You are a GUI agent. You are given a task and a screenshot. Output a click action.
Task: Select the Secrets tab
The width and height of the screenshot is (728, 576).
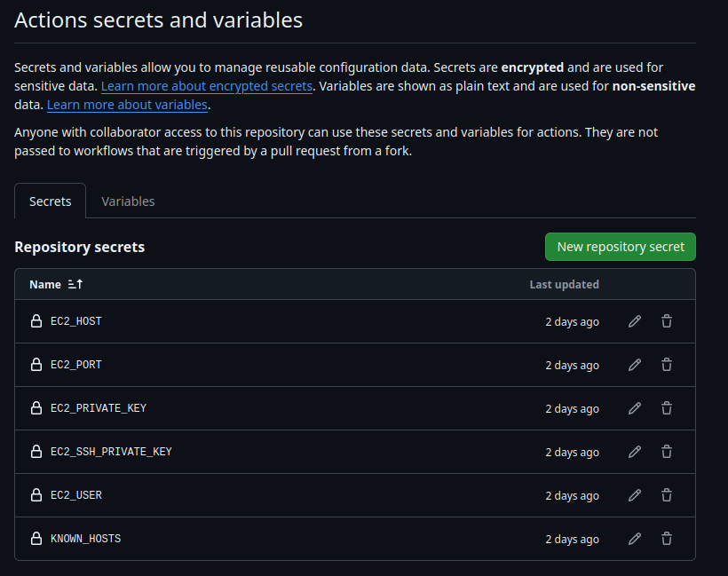click(x=50, y=201)
